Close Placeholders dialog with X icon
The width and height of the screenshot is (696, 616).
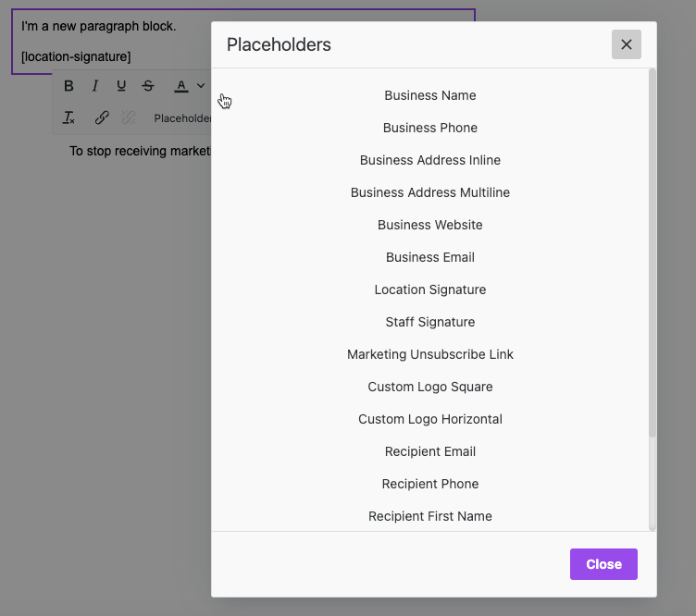click(x=627, y=44)
